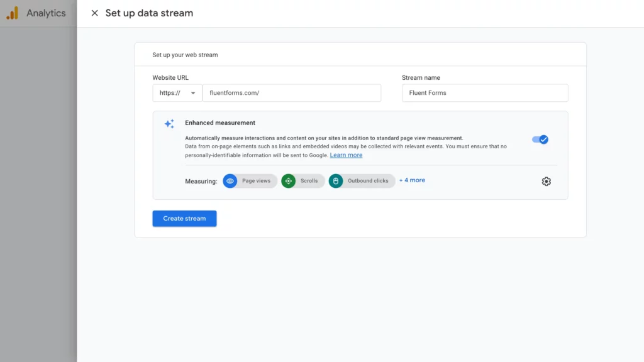Screen dimensions: 644x362
Task: Click the Create stream button
Action: click(184, 218)
